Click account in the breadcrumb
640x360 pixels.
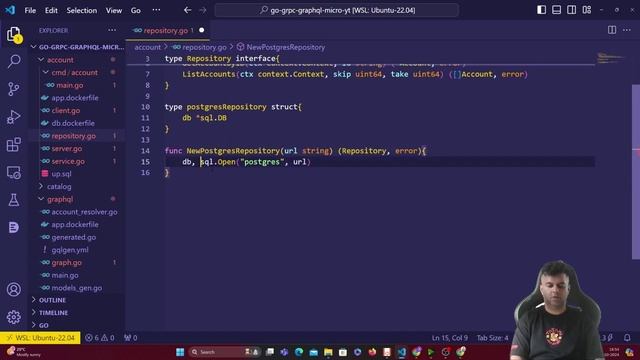coord(147,47)
